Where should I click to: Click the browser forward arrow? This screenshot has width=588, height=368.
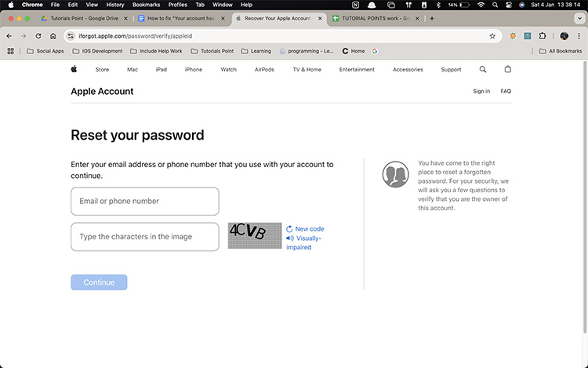[24, 36]
